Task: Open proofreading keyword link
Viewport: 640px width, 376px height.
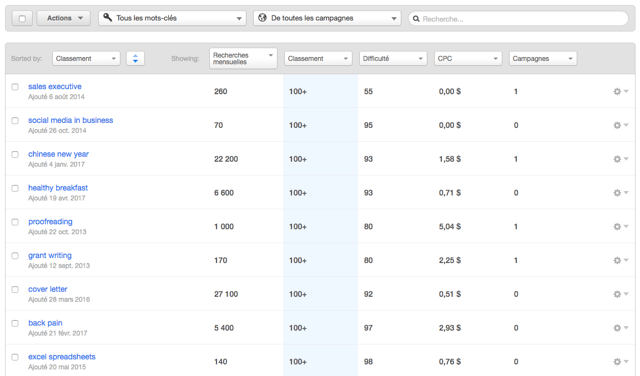Action: click(50, 222)
